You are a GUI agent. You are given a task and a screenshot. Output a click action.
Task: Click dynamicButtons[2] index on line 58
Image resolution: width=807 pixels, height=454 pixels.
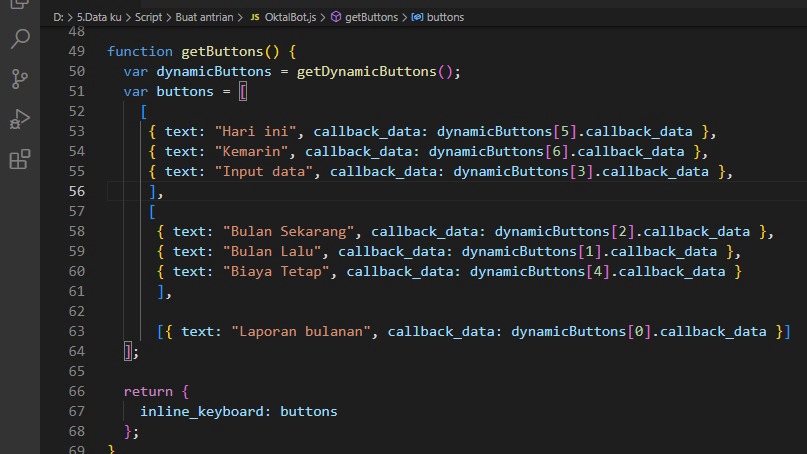pyautogui.click(x=564, y=231)
